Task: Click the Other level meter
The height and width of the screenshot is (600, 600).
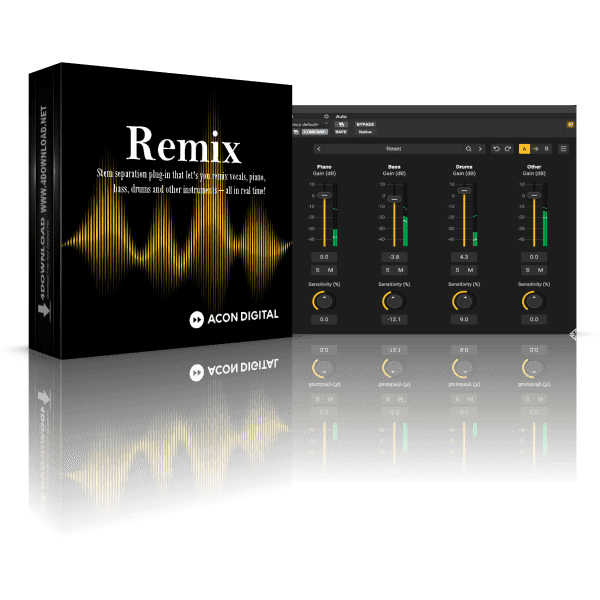Action: click(x=545, y=215)
